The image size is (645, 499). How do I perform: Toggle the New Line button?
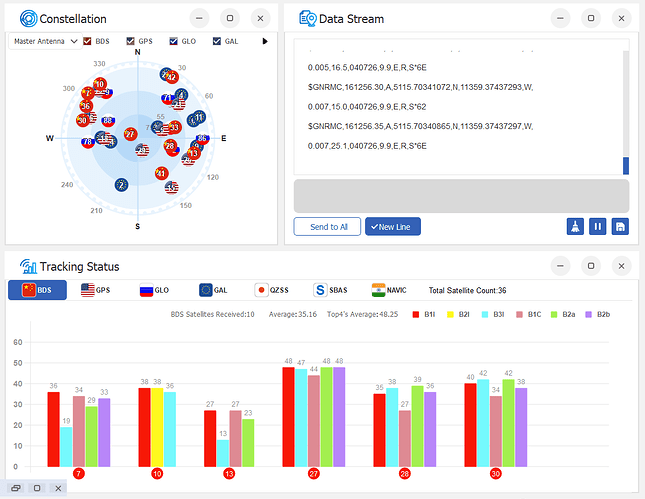393,227
